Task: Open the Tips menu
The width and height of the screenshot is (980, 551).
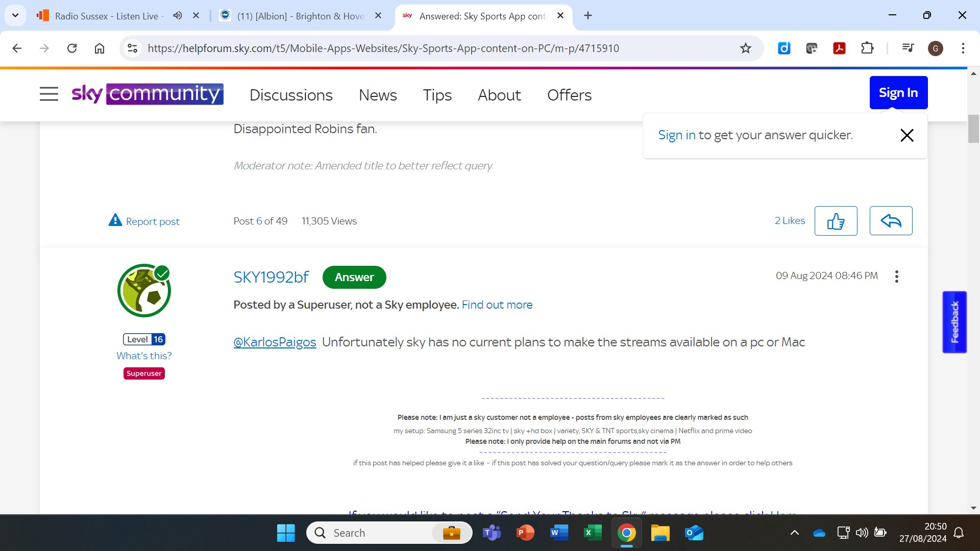Action: pos(437,95)
